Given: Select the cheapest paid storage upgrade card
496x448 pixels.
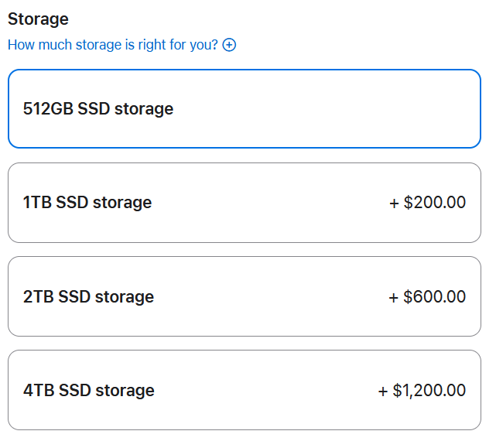Looking at the screenshot, I should (x=244, y=203).
